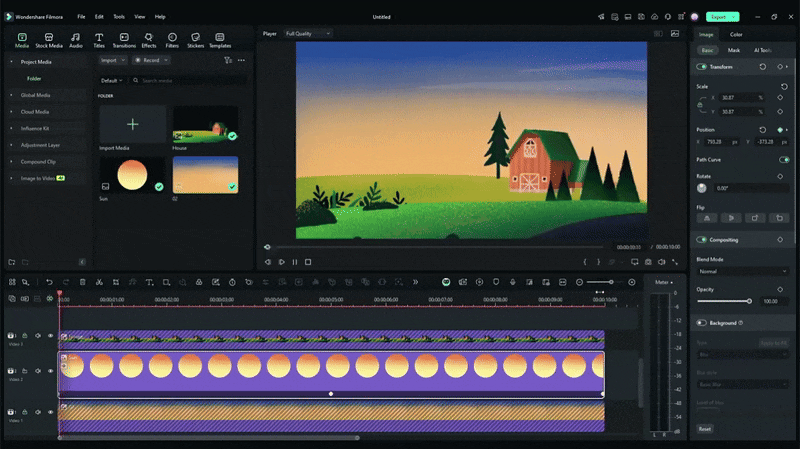Enable the Background toggle
The height and width of the screenshot is (449, 800).
point(702,323)
